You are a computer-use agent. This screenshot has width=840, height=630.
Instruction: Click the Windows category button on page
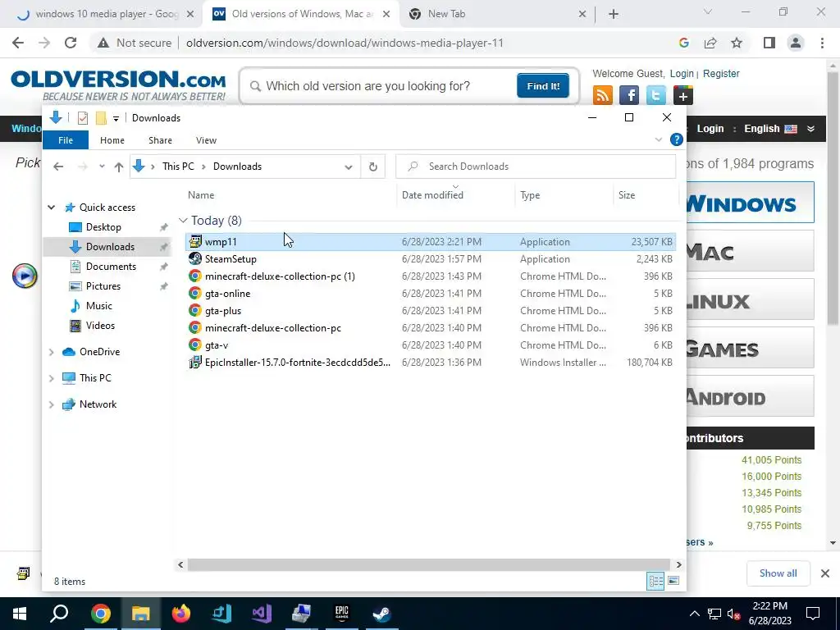tap(750, 203)
